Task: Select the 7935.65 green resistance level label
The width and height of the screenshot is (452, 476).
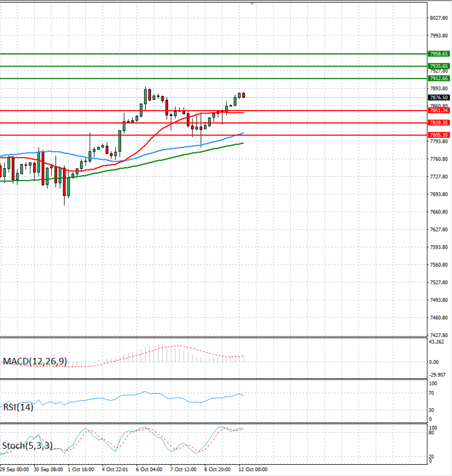Action: pyautogui.click(x=438, y=66)
